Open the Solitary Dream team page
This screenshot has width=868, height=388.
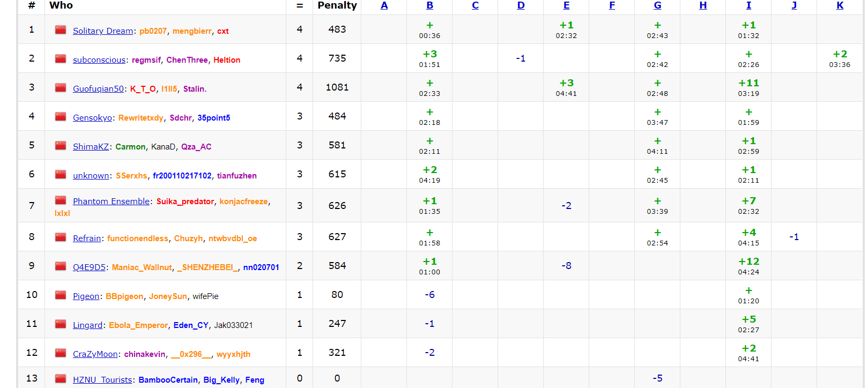(x=103, y=31)
